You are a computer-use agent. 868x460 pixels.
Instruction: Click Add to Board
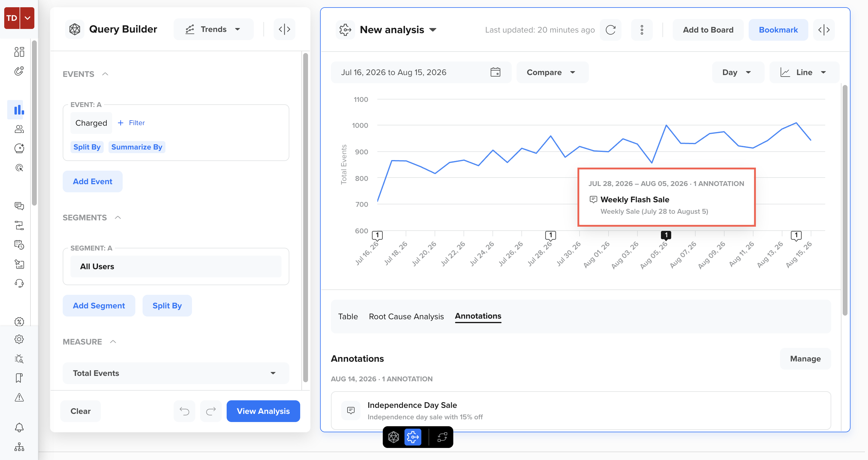point(708,30)
